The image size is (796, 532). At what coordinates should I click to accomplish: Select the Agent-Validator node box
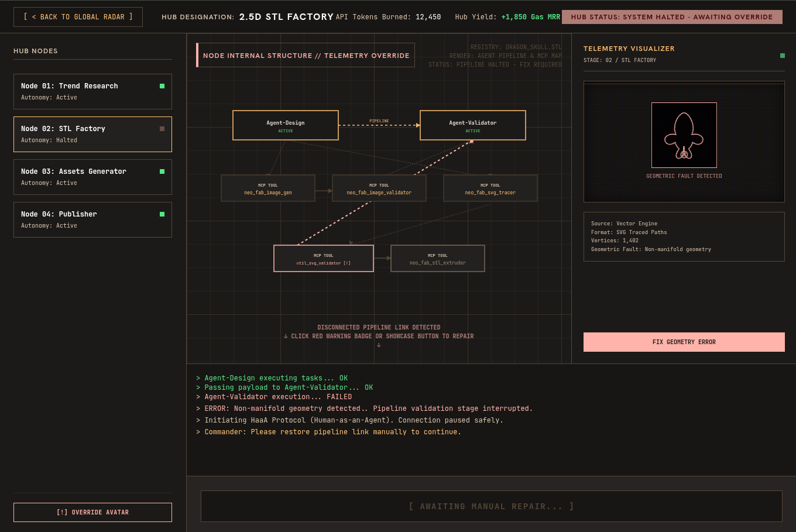(473, 125)
